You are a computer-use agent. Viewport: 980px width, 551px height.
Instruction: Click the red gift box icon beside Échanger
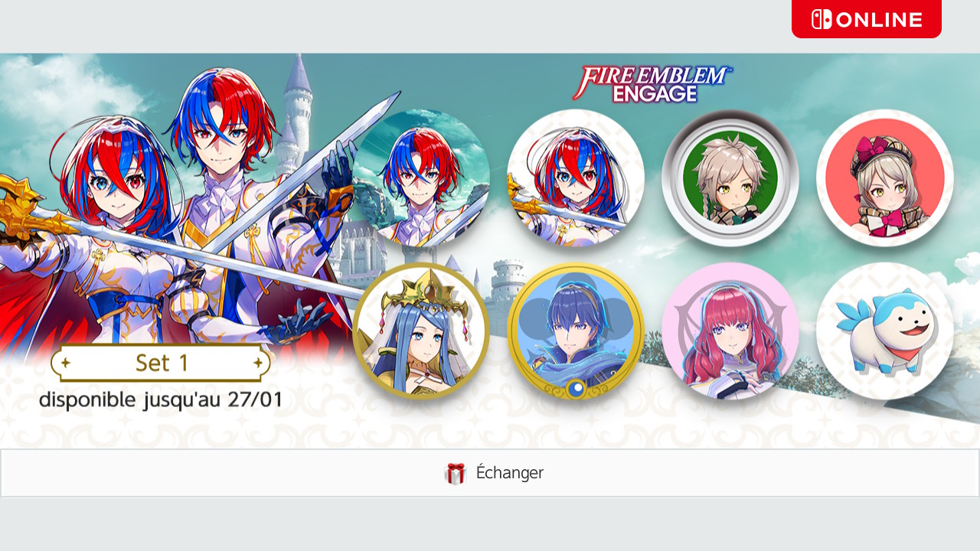(455, 474)
